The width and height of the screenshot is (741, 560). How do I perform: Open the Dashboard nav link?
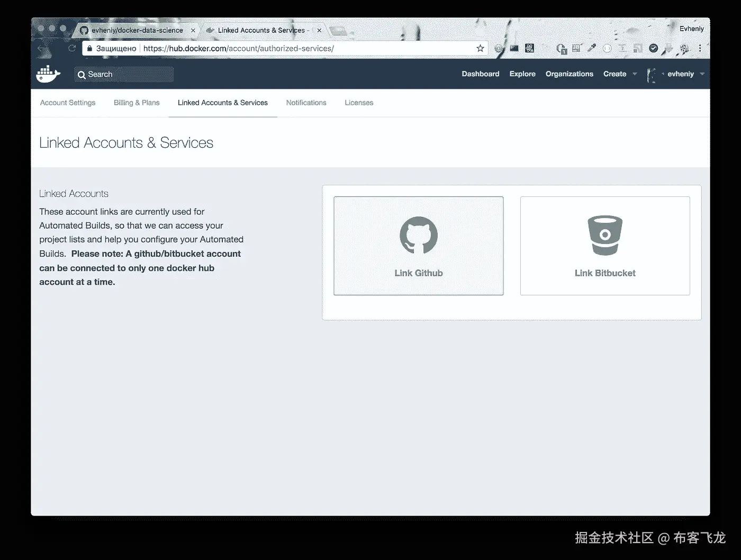tap(481, 74)
